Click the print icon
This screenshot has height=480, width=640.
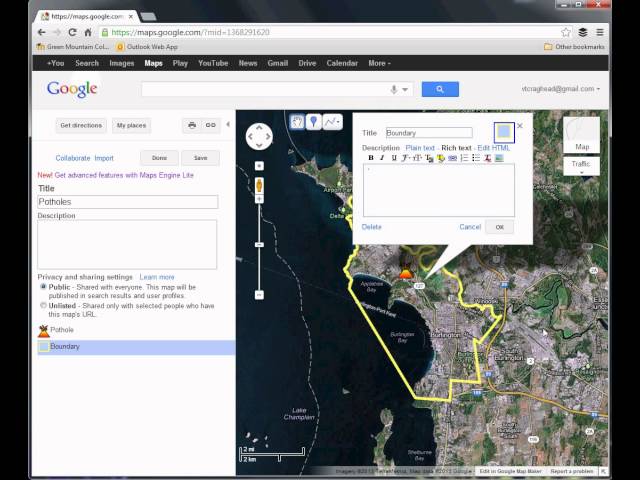pyautogui.click(x=192, y=125)
